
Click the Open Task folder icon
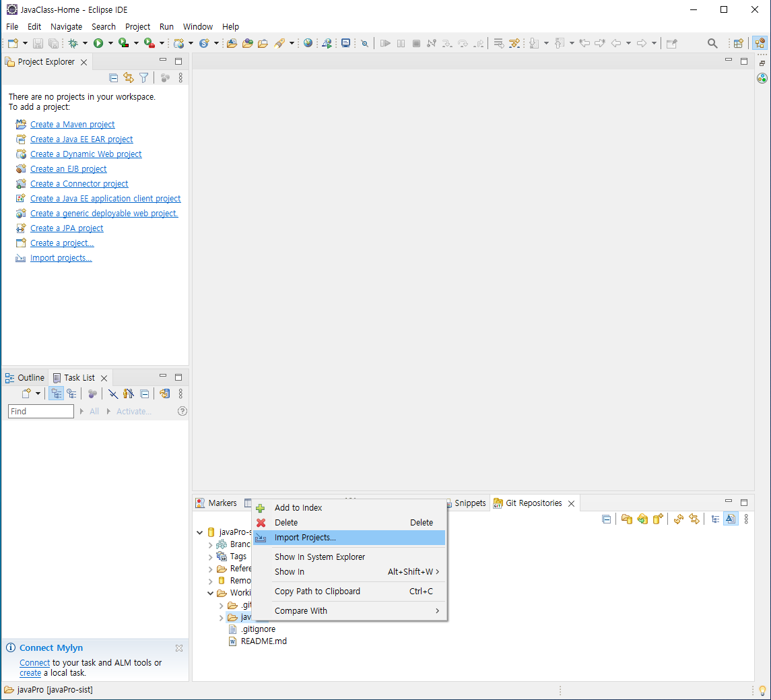pyautogui.click(x=263, y=43)
